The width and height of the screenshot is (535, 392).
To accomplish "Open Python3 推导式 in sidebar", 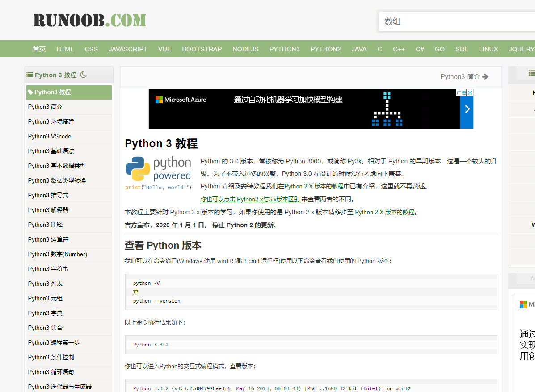I will pos(69,195).
